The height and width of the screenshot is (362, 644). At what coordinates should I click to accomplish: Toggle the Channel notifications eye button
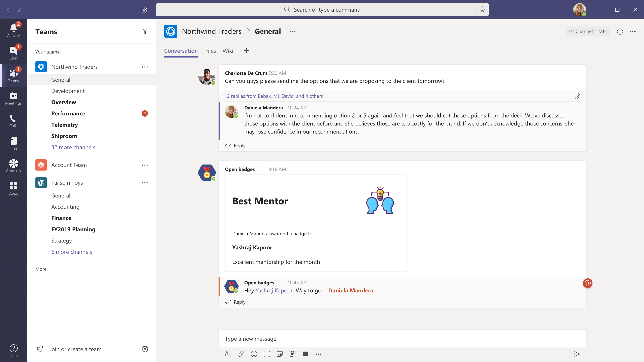(x=581, y=32)
